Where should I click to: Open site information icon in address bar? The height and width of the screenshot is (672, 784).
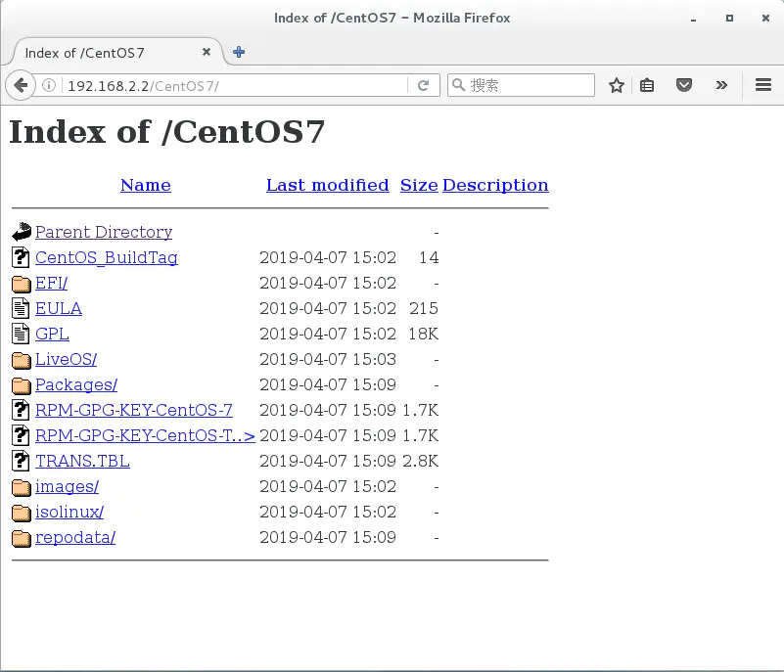point(49,85)
